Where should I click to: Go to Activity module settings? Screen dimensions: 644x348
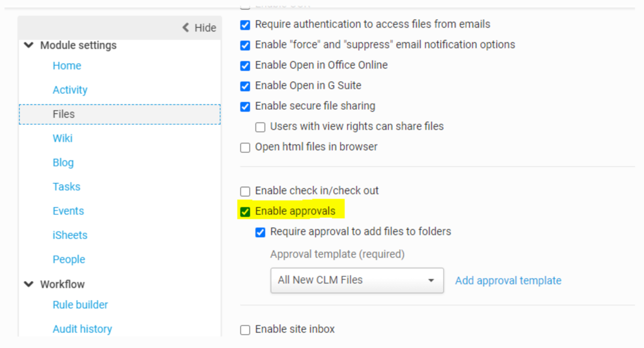pos(70,90)
